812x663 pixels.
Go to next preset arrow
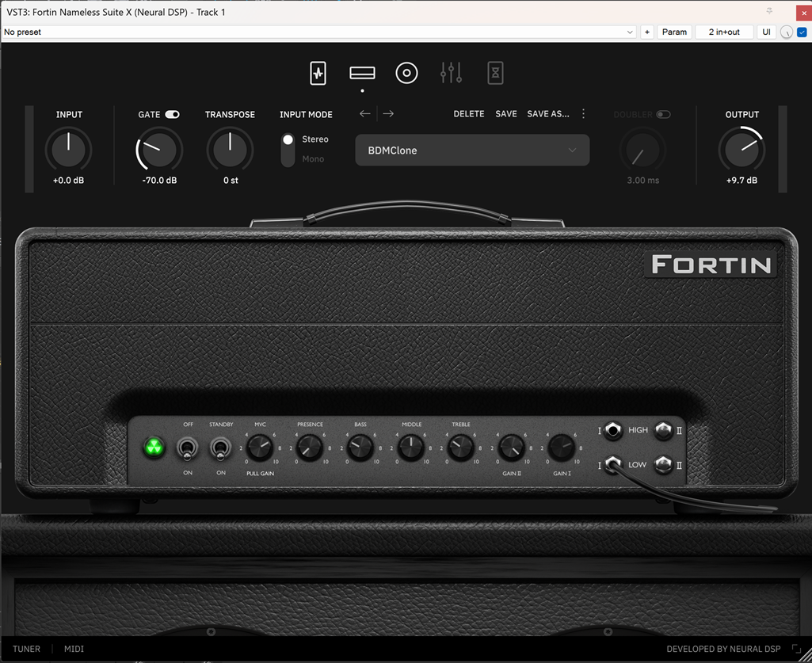(388, 114)
